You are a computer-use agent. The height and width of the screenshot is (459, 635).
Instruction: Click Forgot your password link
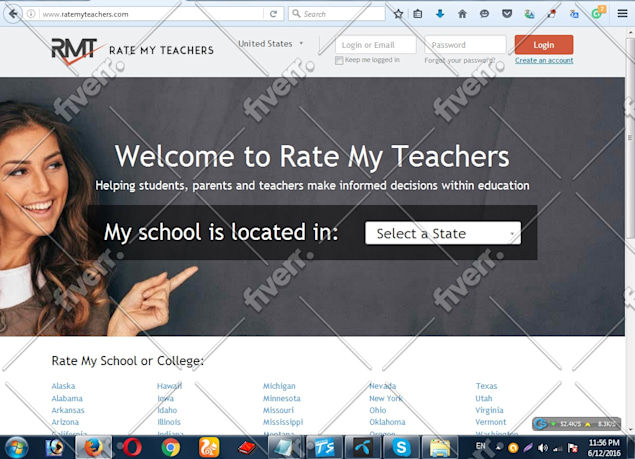point(460,60)
